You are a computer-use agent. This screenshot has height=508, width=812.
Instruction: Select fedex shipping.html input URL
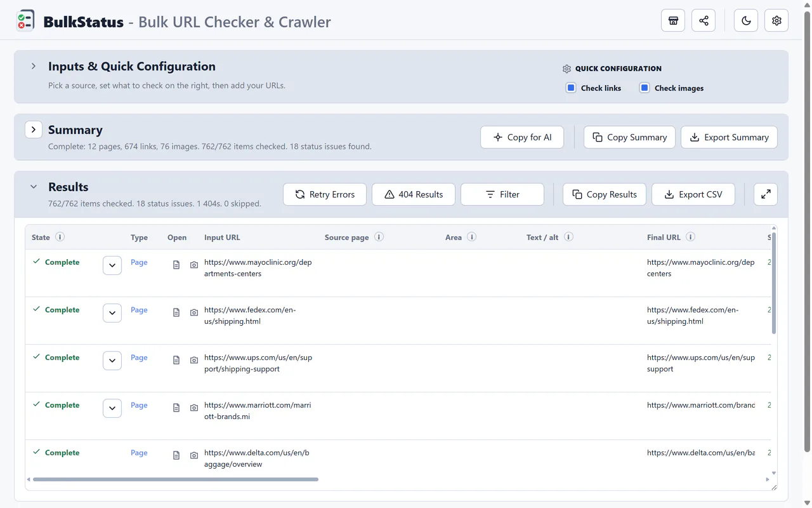coord(250,316)
